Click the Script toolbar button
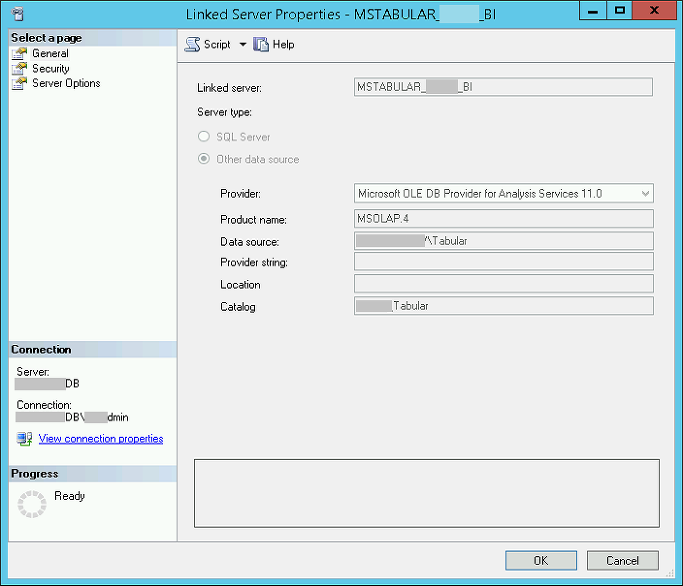Viewport: 683px width, 586px height. pyautogui.click(x=208, y=44)
